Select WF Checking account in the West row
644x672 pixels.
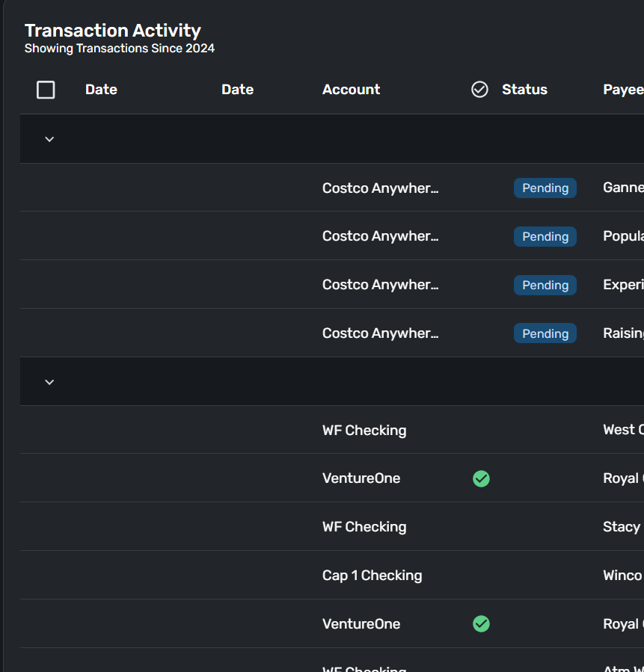pos(364,431)
